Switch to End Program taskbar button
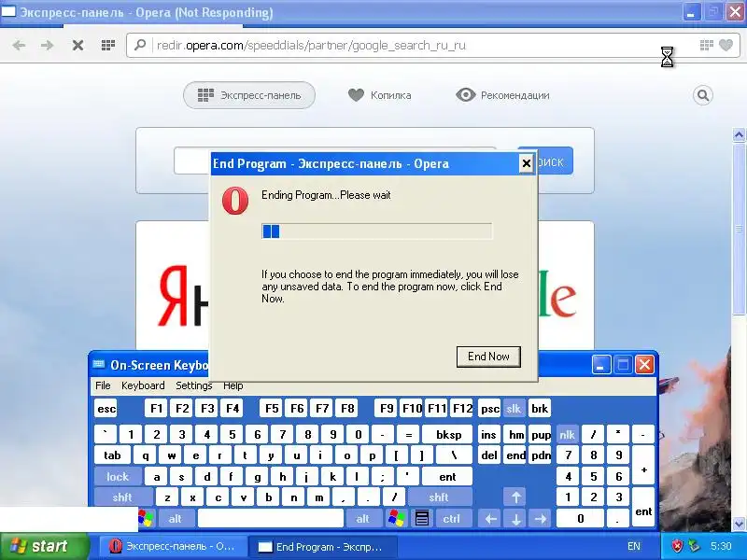 pos(321,546)
